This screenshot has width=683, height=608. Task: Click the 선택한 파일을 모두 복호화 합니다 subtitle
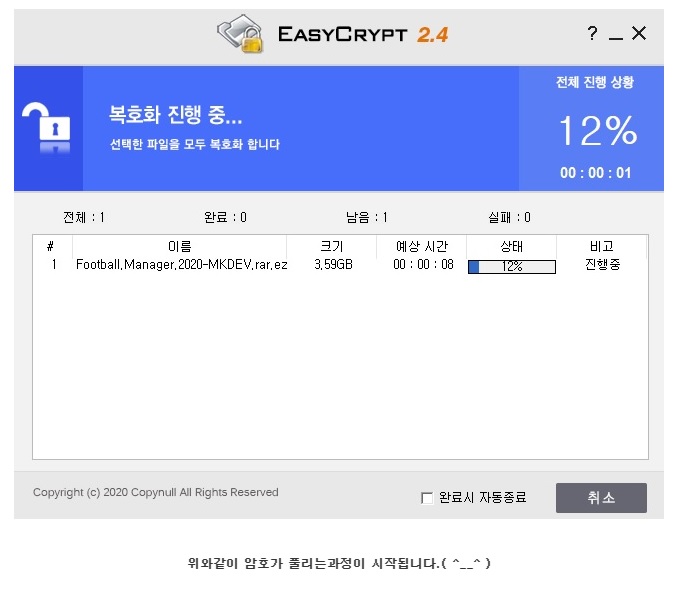pos(195,144)
